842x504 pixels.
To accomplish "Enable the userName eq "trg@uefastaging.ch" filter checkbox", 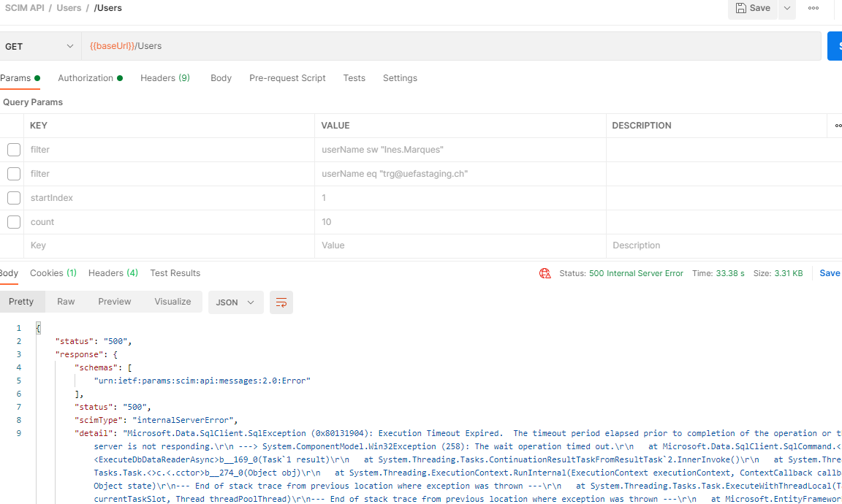I will (x=12, y=173).
